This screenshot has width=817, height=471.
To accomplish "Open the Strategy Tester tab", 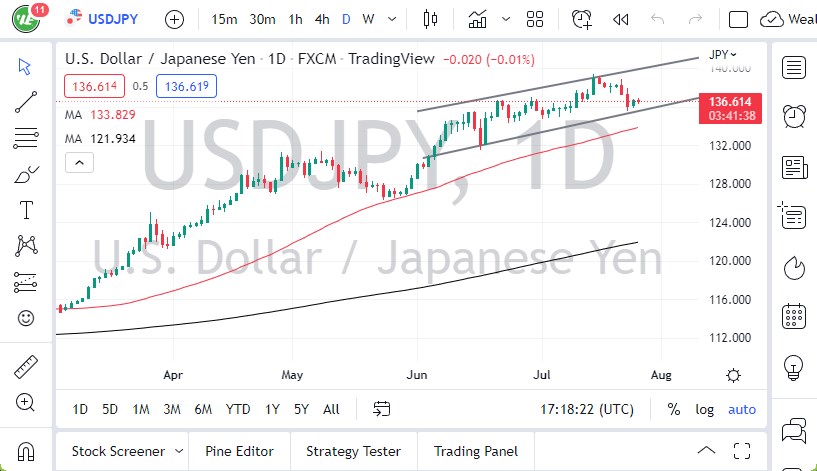I will click(353, 451).
